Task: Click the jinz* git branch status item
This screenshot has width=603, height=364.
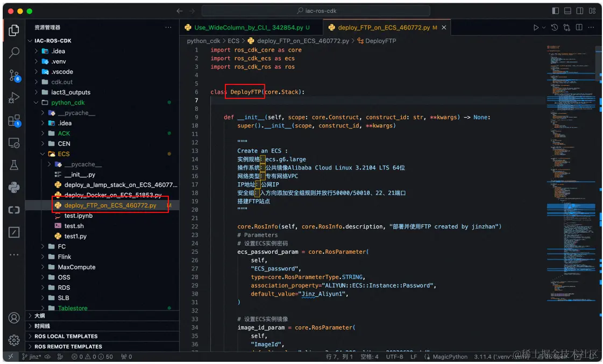Action: point(32,356)
